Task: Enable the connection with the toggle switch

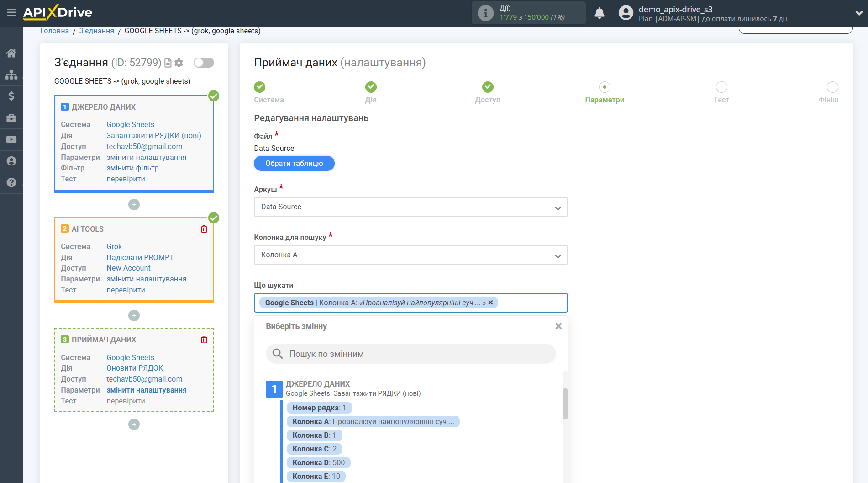Action: (203, 63)
